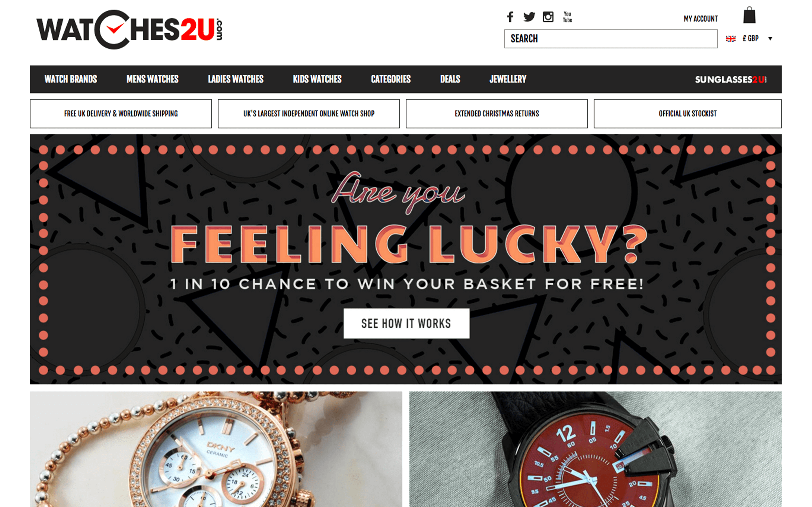
Task: Select the Deals menu item
Action: (x=450, y=79)
